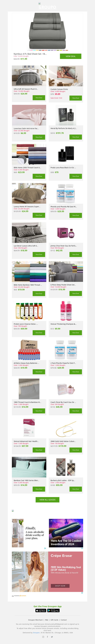Select the Jimmy Choo Fever perfume image
95x644 pixels.
tap(66, 232)
